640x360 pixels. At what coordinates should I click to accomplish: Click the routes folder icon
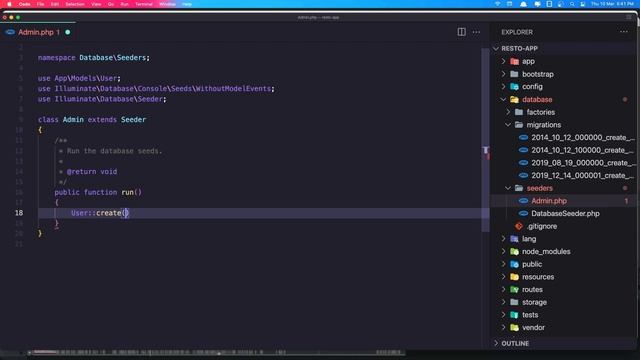point(514,289)
